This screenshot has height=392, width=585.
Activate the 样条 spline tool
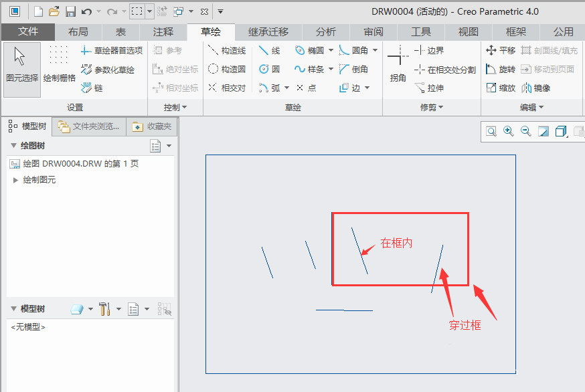pos(315,70)
